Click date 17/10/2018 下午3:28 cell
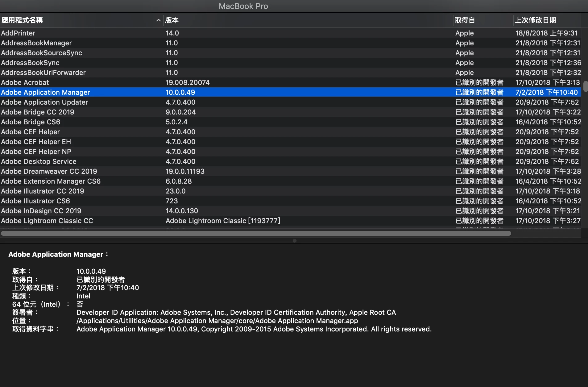The width and height of the screenshot is (588, 387). (x=548, y=171)
